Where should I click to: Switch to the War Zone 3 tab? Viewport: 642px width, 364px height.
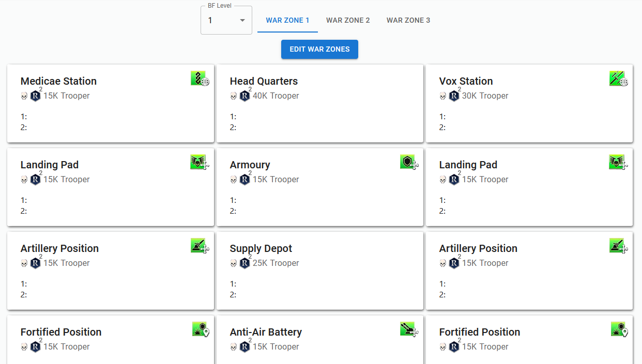point(408,21)
